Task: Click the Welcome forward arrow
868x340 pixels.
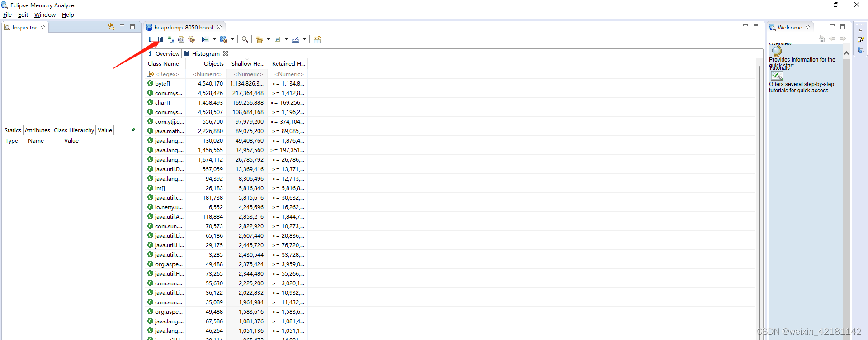Action: click(x=843, y=39)
